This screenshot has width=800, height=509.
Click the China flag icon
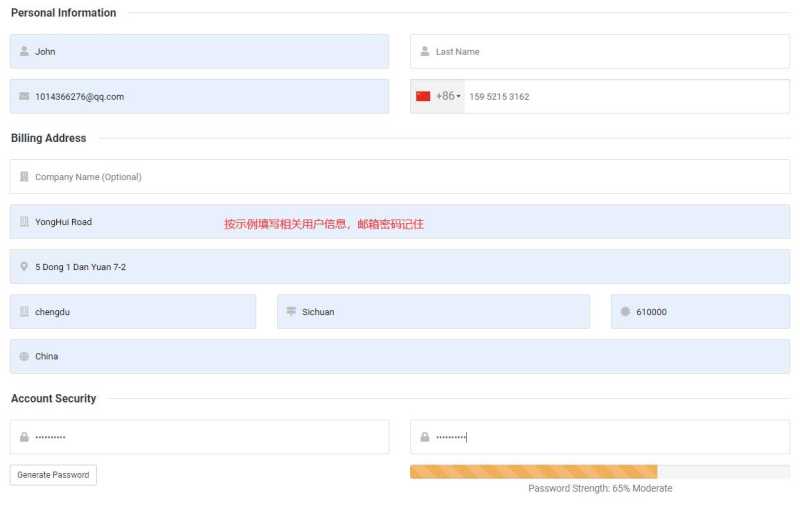coord(423,96)
